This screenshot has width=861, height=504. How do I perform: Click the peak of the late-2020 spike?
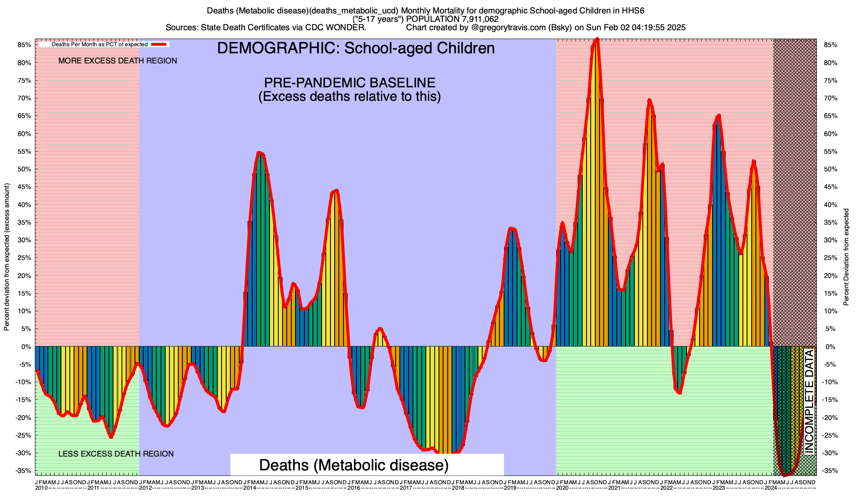[x=597, y=39]
